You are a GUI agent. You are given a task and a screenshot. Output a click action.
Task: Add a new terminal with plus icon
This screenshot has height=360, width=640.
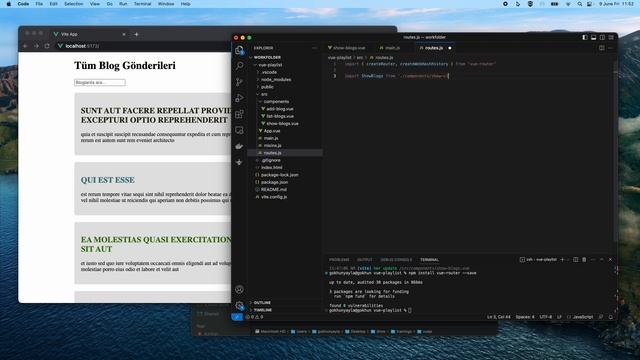pyautogui.click(x=562, y=260)
